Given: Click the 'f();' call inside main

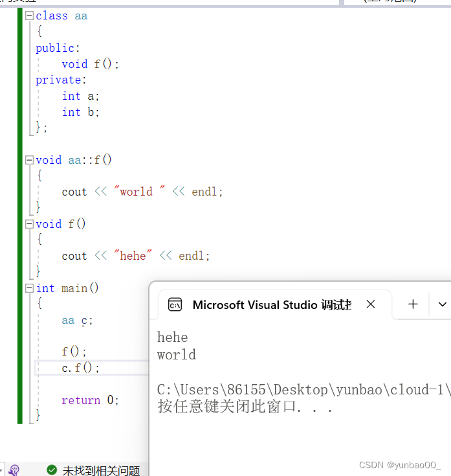Looking at the screenshot, I should pos(74,352).
